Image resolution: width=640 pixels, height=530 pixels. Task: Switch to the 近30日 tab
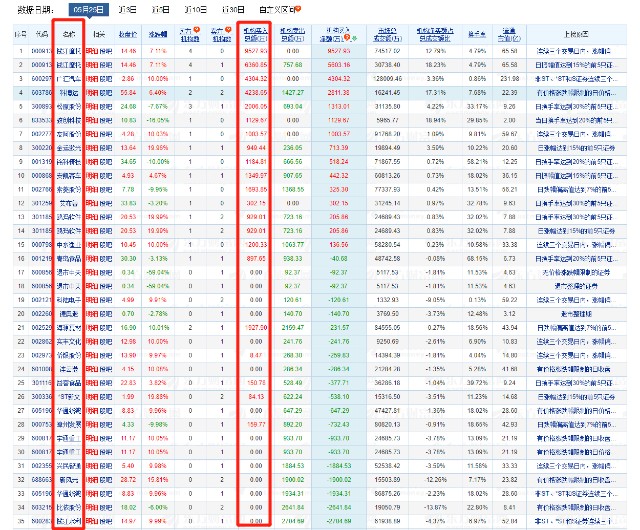232,9
